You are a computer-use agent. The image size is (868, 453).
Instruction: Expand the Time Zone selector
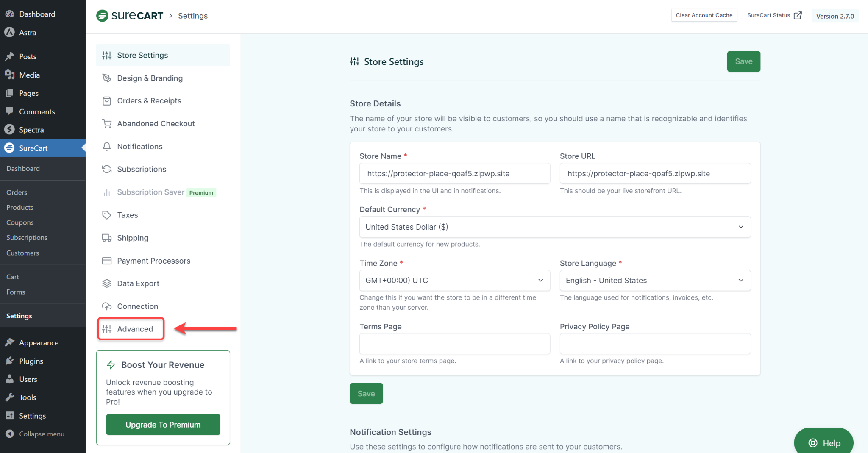point(454,280)
